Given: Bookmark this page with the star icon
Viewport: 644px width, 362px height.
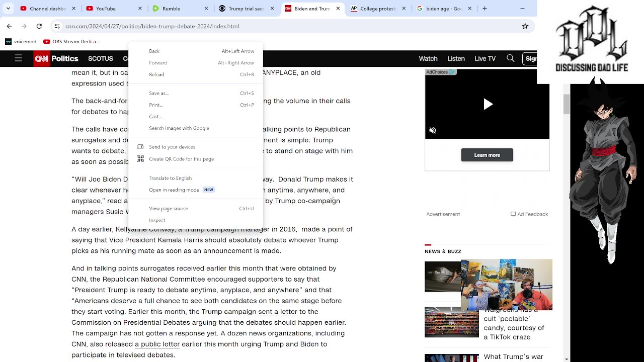Looking at the screenshot, I should [x=525, y=26].
